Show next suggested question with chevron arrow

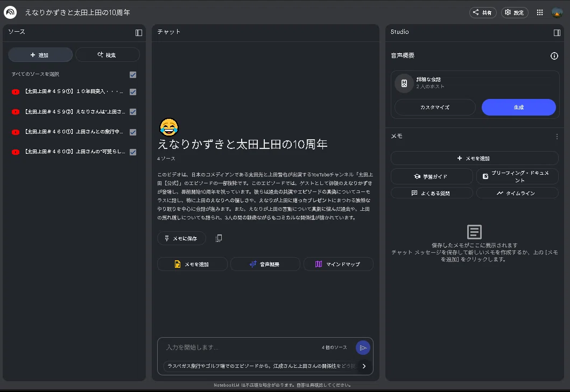tap(364, 366)
